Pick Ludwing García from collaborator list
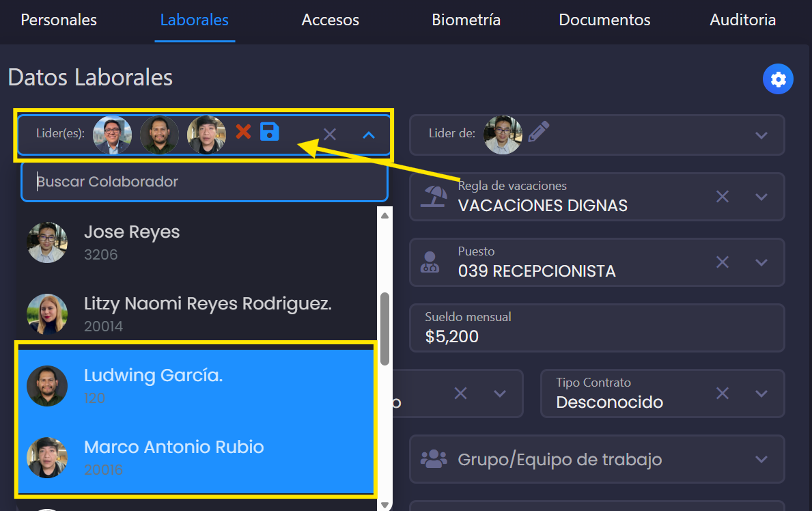812x511 pixels. pyautogui.click(x=197, y=386)
